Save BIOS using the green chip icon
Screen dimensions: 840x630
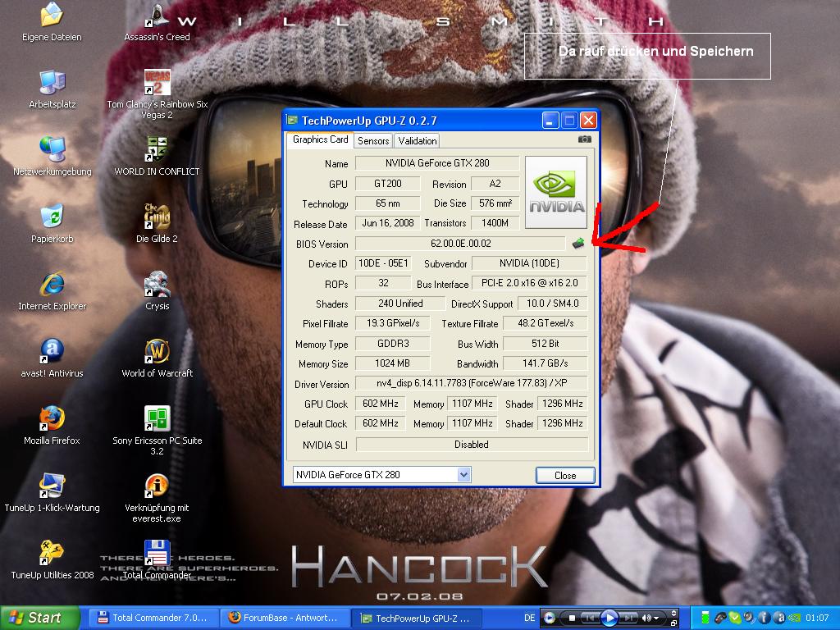pos(577,244)
